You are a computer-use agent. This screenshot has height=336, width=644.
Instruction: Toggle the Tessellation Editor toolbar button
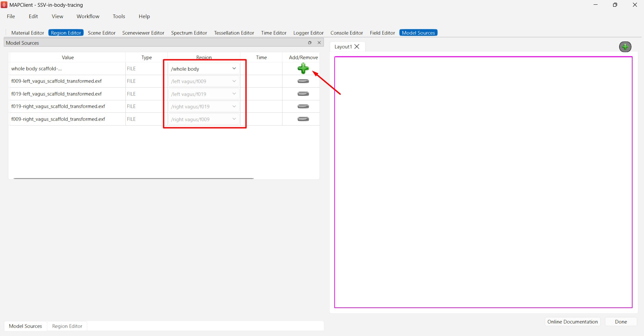234,33
